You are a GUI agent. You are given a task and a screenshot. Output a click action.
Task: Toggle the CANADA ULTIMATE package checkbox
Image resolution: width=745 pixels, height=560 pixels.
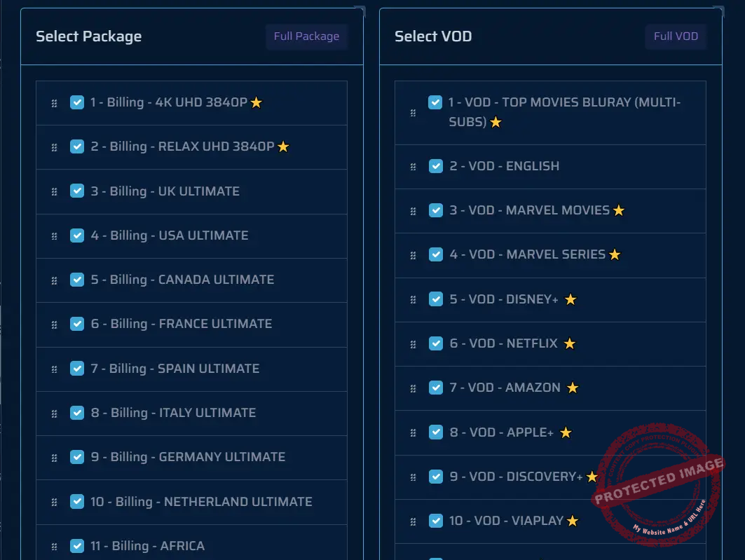point(77,280)
